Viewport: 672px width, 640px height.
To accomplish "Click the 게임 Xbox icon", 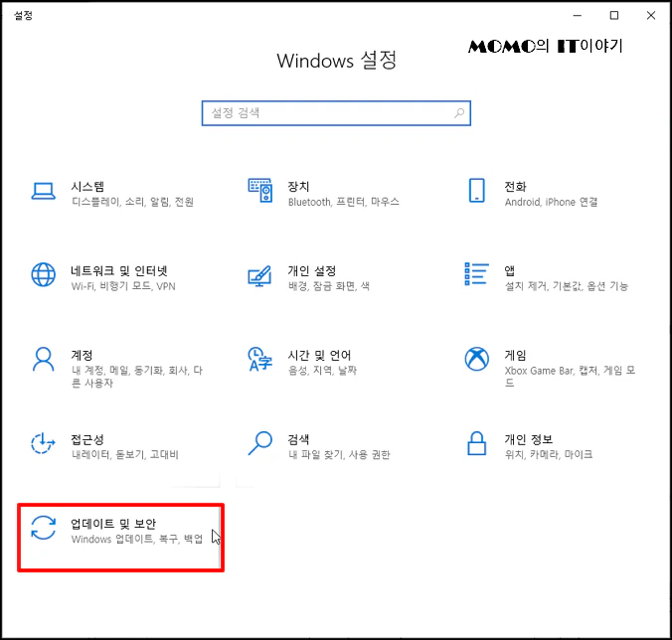I will pos(476,359).
